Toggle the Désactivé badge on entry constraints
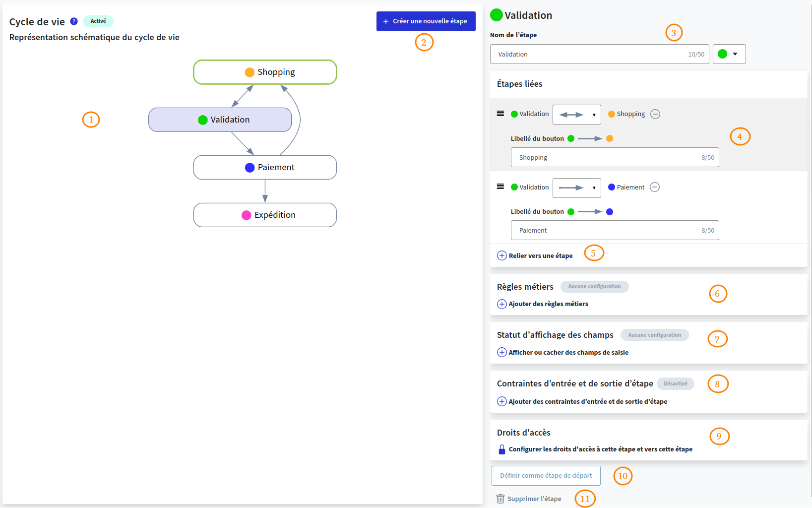The width and height of the screenshot is (812, 508). click(x=676, y=383)
